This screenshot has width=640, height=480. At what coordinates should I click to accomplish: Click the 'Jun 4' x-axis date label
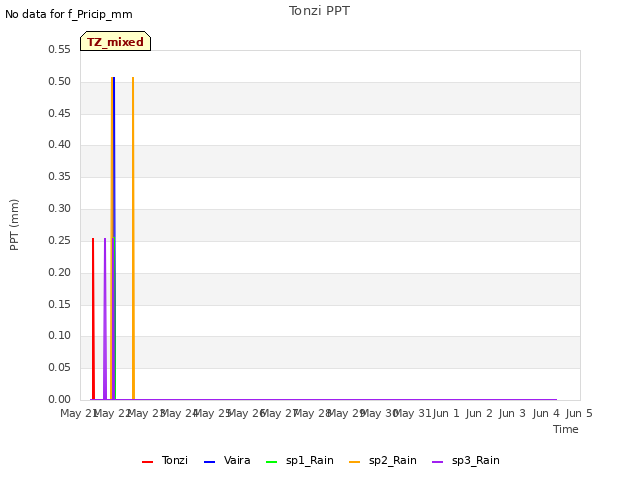546,413
